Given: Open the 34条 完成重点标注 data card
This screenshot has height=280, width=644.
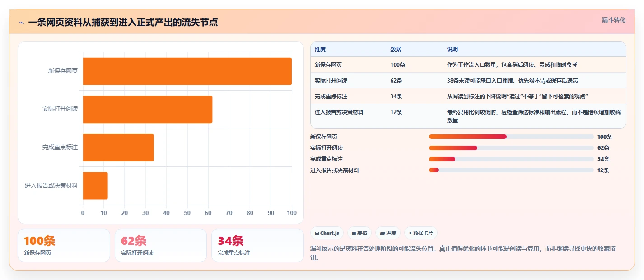Looking at the screenshot, I should click(257, 245).
